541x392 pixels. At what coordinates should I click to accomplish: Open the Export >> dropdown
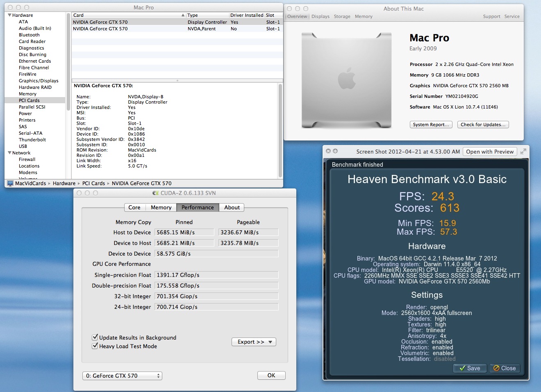[x=254, y=342]
